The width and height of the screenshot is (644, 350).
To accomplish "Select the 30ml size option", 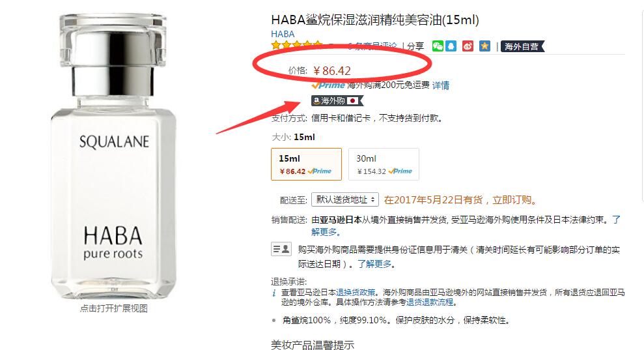I will pos(384,164).
